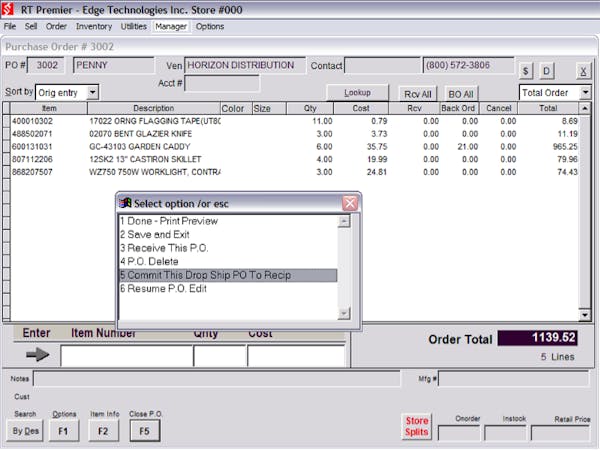This screenshot has width=600, height=450.
Task: Click the 21.00 back order value
Action: click(467, 147)
